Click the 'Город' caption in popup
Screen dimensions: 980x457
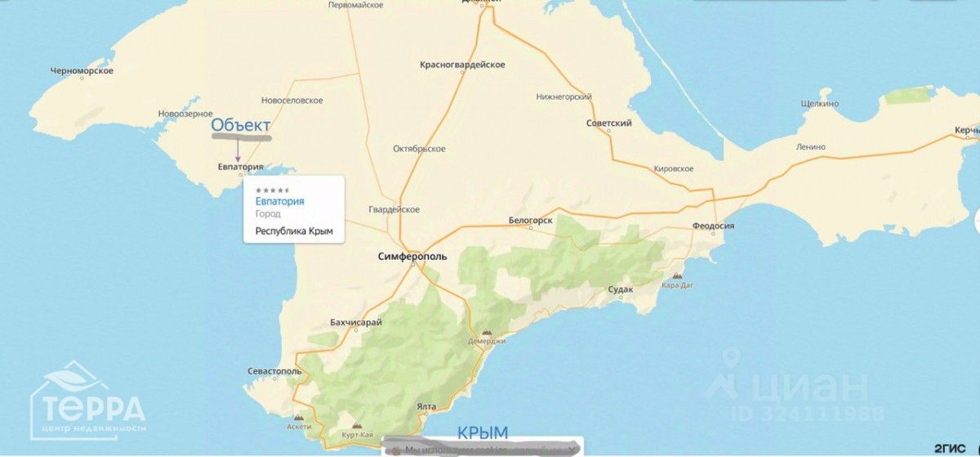[x=268, y=214]
